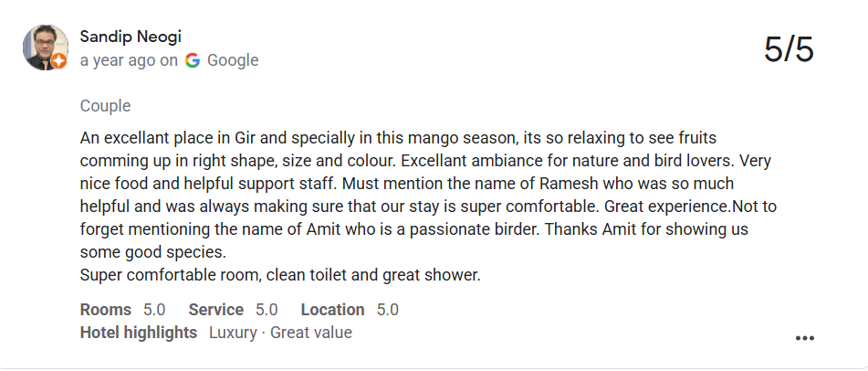The height and width of the screenshot is (371, 868).
Task: Click the 'a year ago on' timestamp
Action: [129, 60]
